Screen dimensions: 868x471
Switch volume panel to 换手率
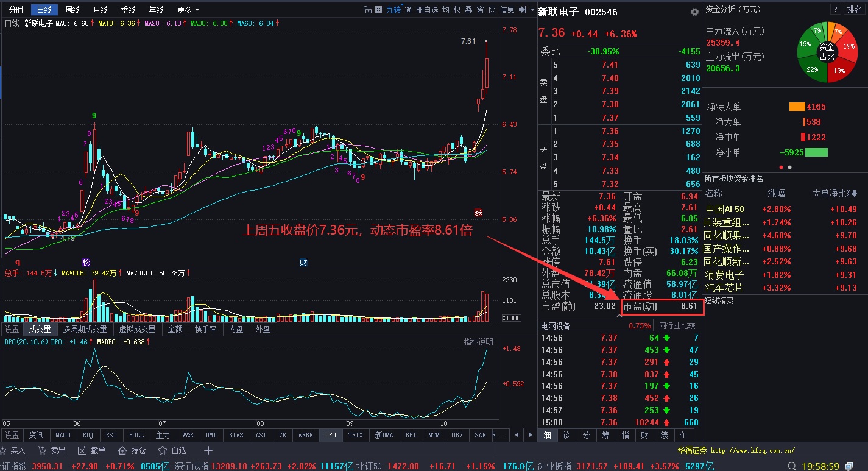pos(205,329)
